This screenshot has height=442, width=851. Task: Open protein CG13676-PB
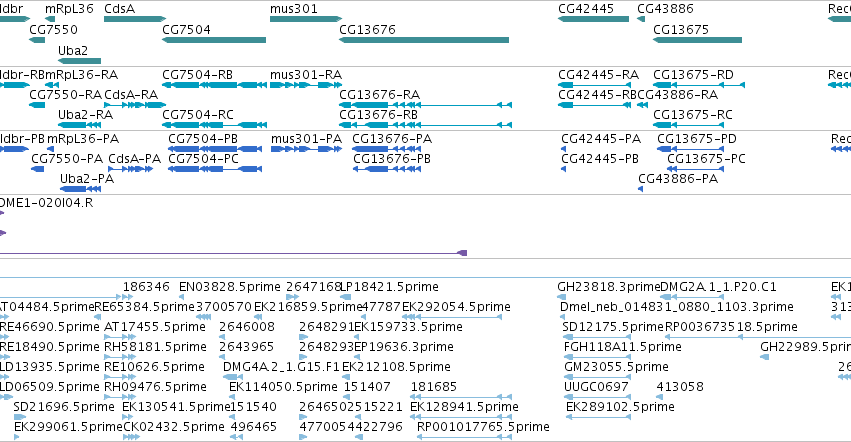pos(392,159)
